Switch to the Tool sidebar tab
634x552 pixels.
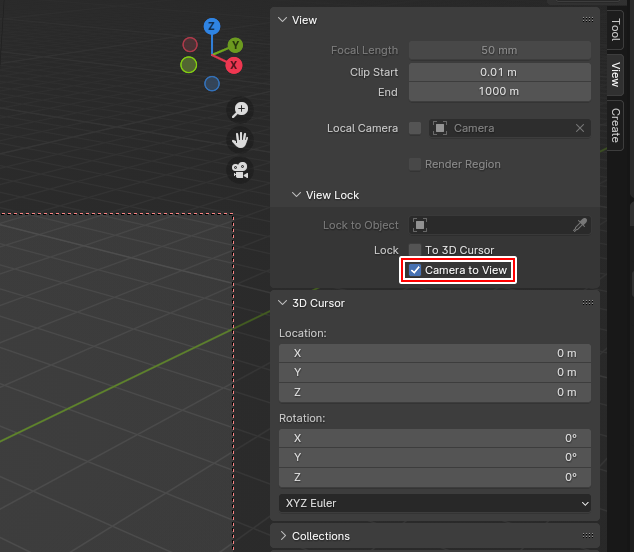(615, 29)
